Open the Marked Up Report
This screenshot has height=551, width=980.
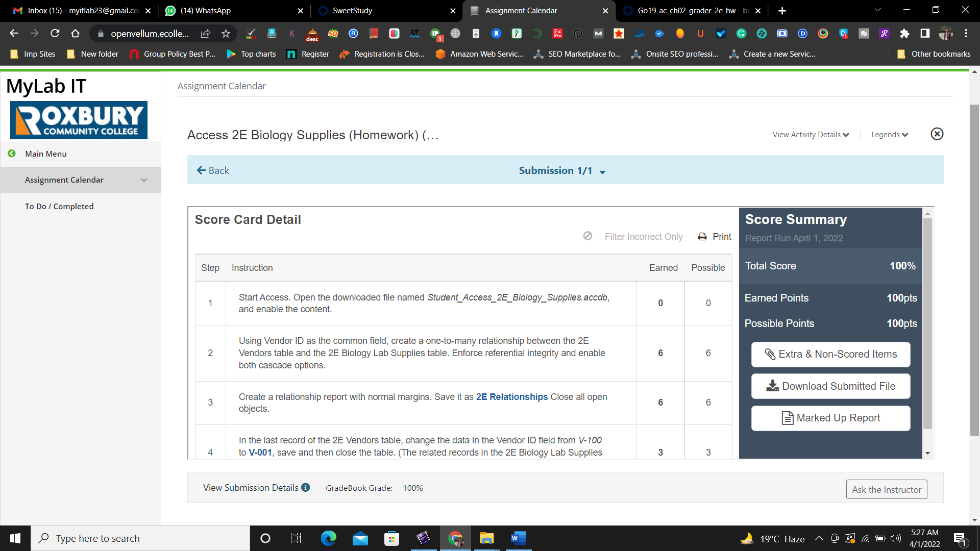(830, 418)
